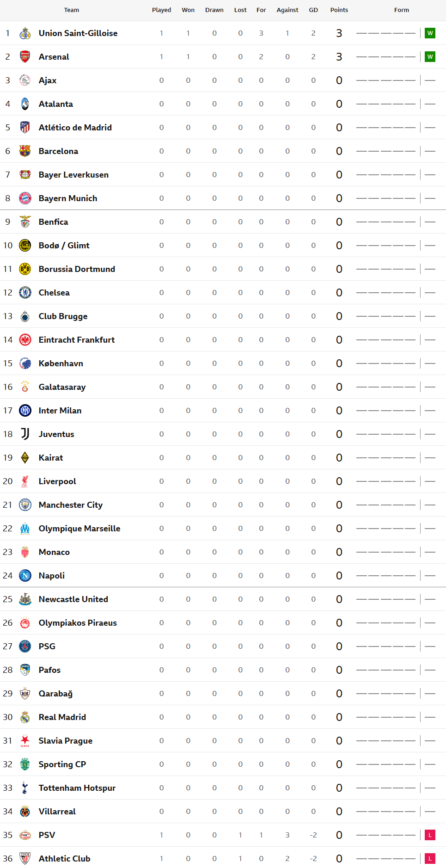Click the Arsenal club crest icon

click(x=25, y=57)
